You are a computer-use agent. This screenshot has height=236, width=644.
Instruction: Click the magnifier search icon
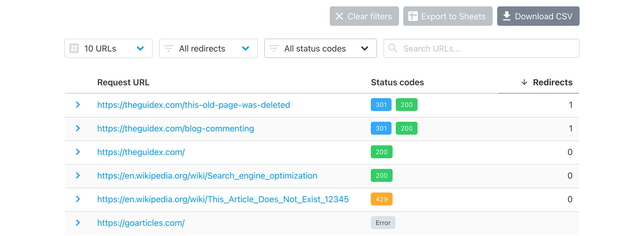(x=393, y=48)
